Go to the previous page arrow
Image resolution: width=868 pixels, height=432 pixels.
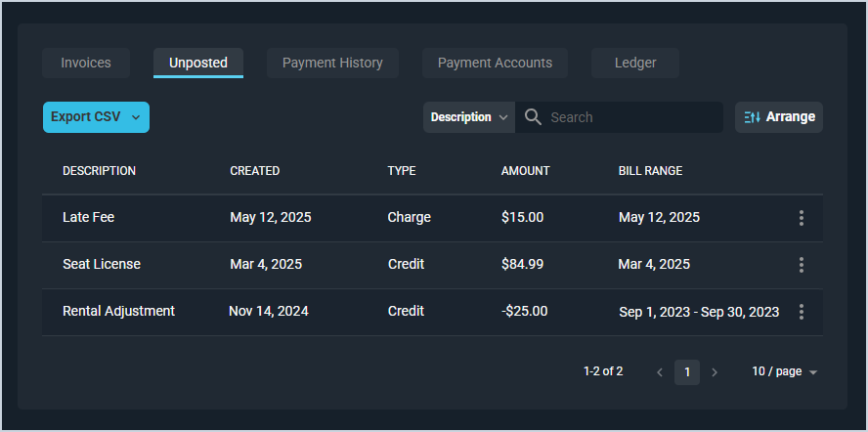click(x=660, y=372)
